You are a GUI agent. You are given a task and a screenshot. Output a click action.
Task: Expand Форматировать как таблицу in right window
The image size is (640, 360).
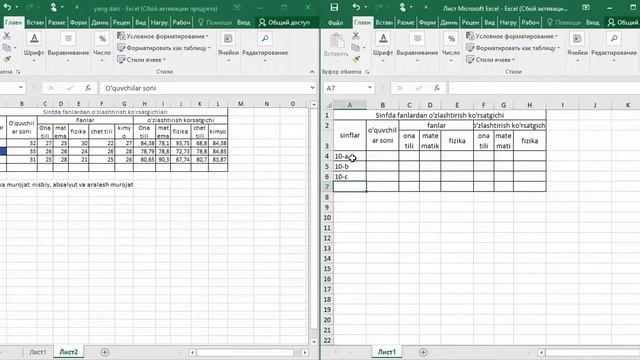(x=513, y=48)
